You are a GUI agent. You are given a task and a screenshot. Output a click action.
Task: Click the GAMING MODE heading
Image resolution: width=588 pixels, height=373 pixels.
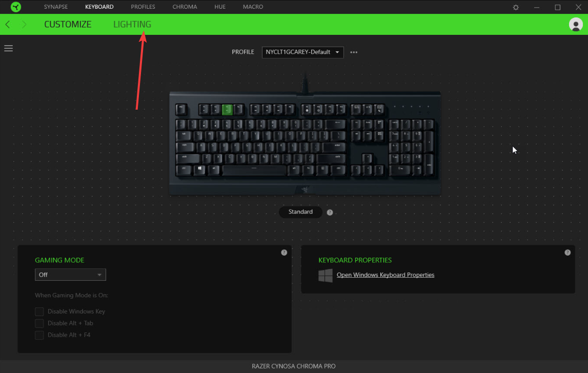59,260
